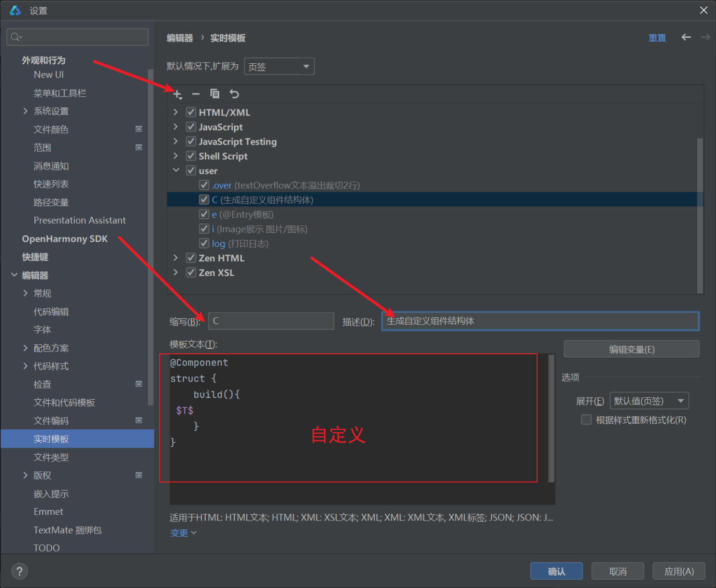This screenshot has height=588, width=716.
Task: Click the search icon in settings search
Action: click(16, 37)
